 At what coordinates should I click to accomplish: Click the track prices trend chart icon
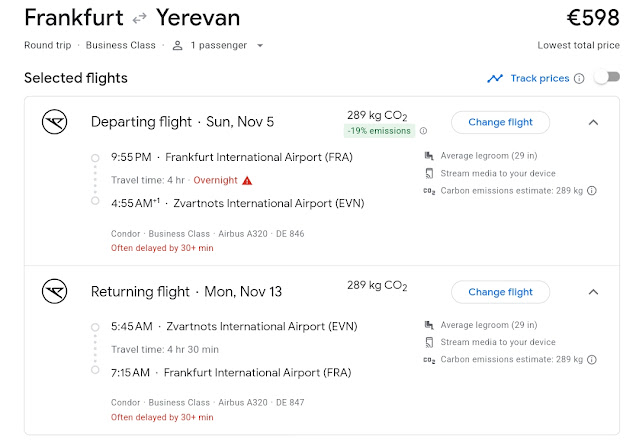[495, 78]
